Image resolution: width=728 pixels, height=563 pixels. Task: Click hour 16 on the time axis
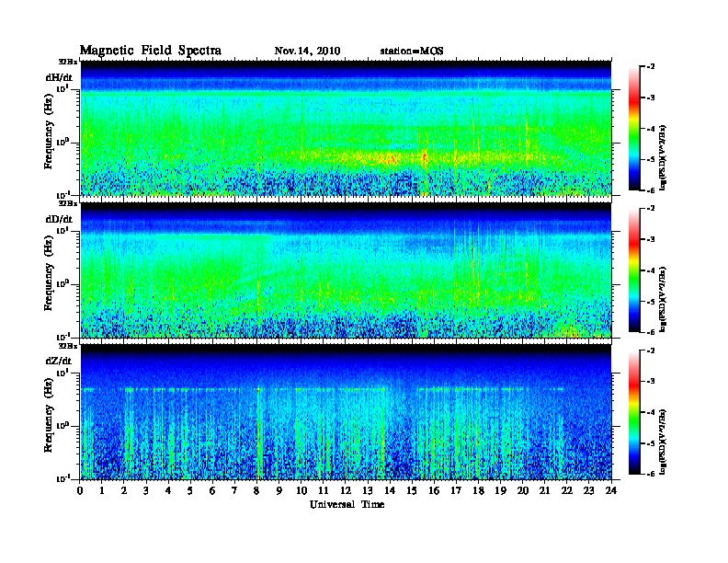coord(434,491)
